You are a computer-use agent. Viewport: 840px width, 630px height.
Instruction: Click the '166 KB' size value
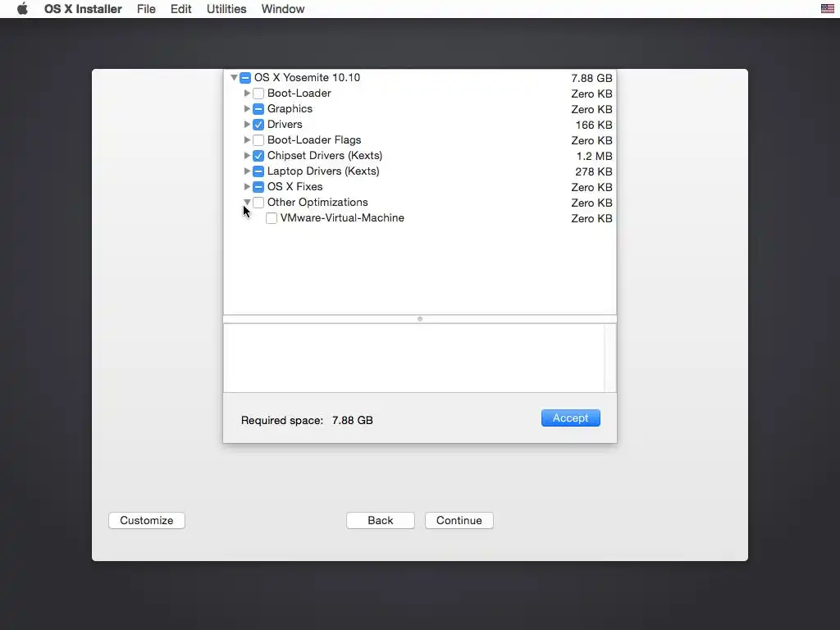594,125
